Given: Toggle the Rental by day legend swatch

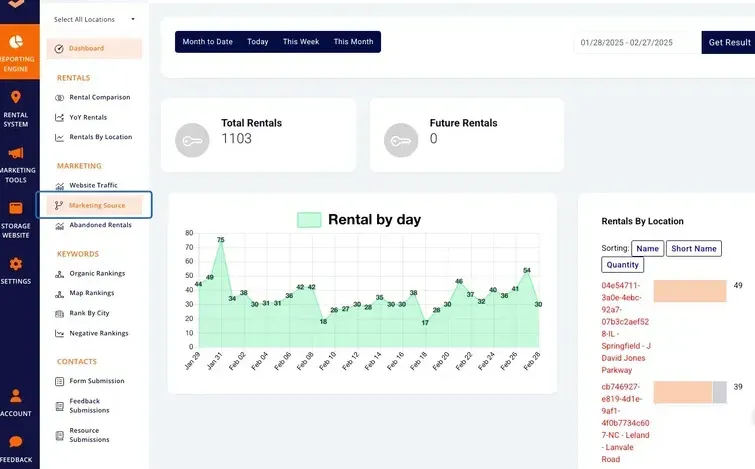Looking at the screenshot, I should tap(309, 220).
